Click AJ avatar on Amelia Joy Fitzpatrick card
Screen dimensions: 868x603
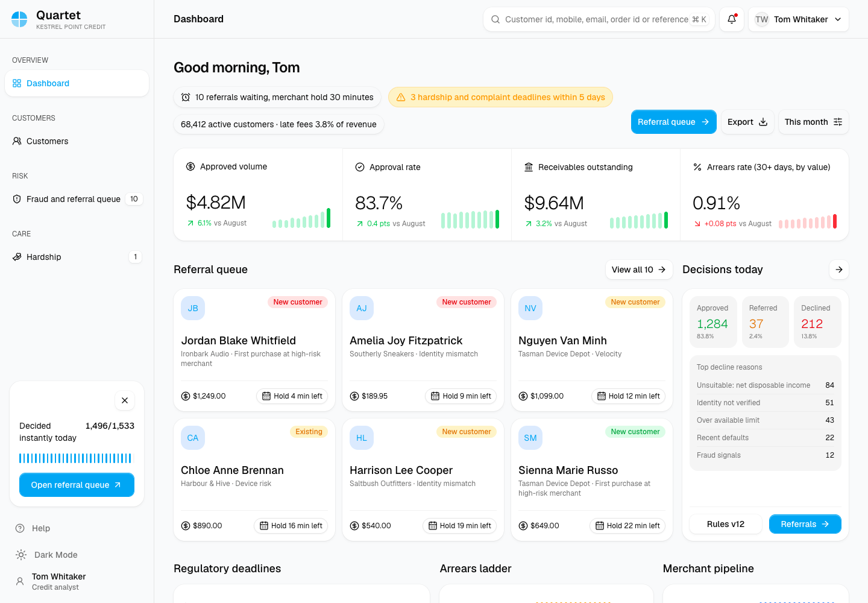tap(362, 308)
